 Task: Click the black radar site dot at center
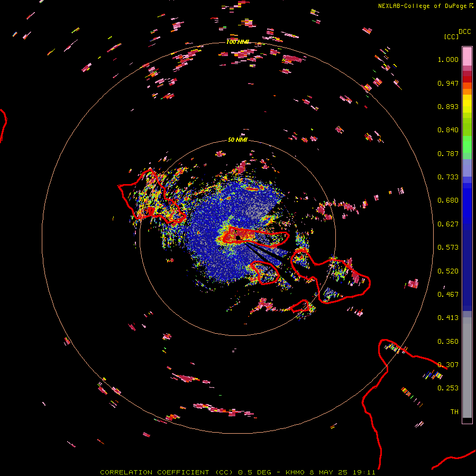[x=238, y=237]
